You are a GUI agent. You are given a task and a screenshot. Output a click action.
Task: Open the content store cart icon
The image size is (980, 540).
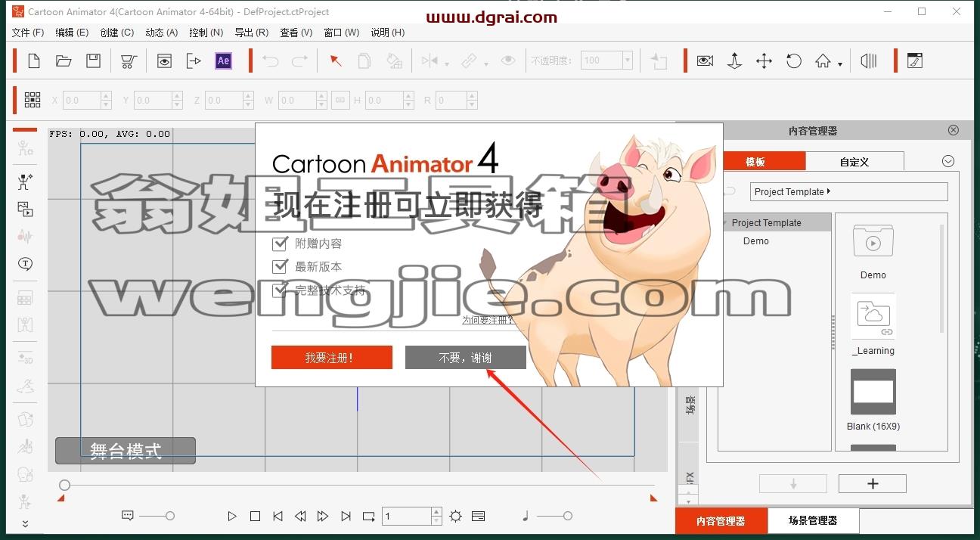129,61
